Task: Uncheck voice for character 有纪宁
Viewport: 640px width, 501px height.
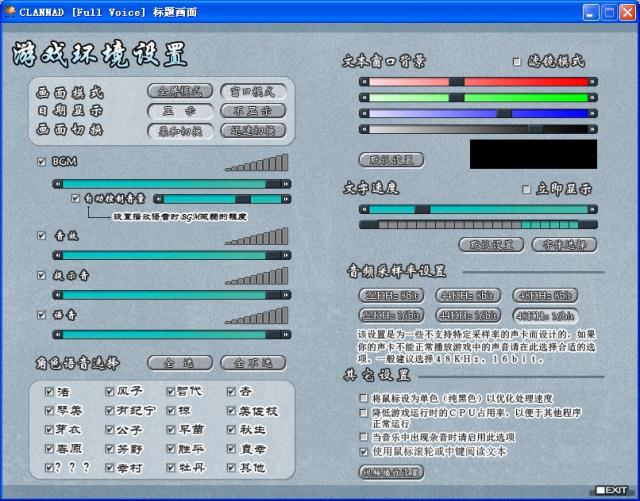Action: click(x=109, y=410)
